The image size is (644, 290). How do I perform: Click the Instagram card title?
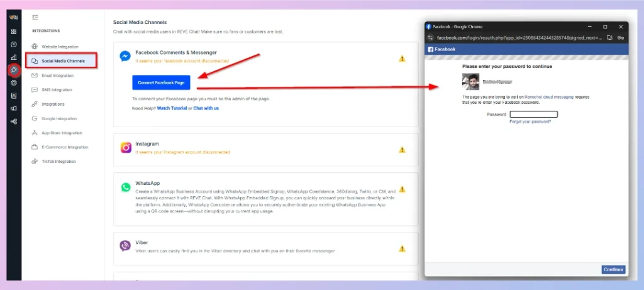point(147,144)
